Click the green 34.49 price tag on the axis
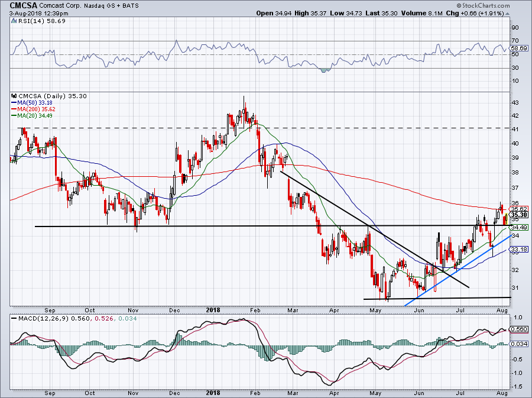 coord(520,227)
